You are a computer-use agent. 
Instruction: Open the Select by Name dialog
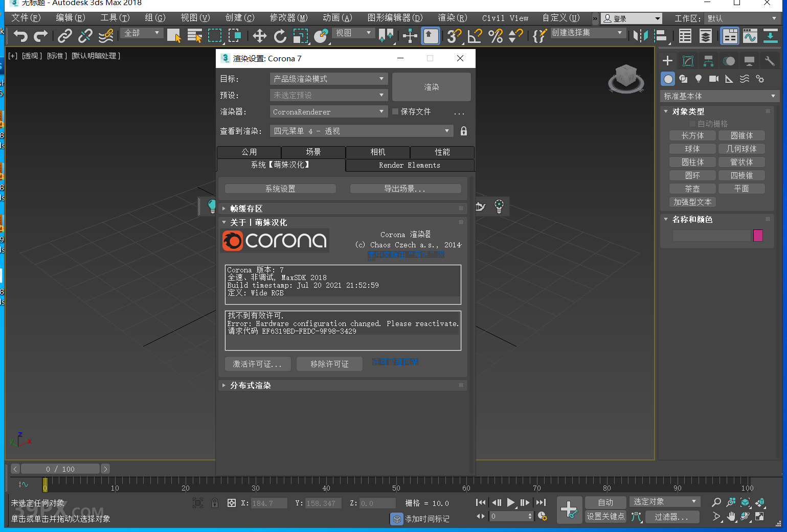tap(195, 36)
